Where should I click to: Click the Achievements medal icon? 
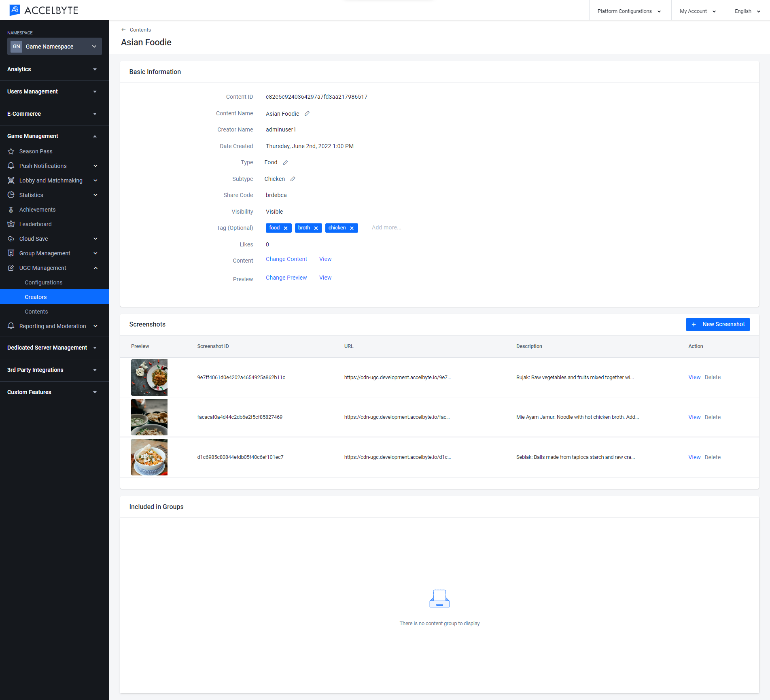point(11,210)
